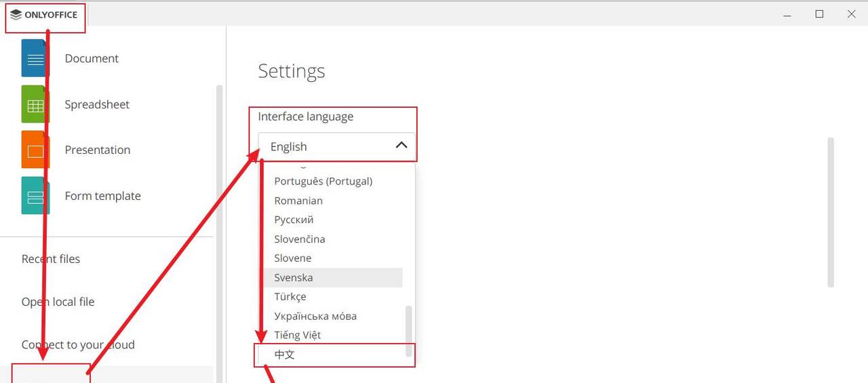
Task: Pick Tiếng Việt from the list
Action: coord(298,335)
